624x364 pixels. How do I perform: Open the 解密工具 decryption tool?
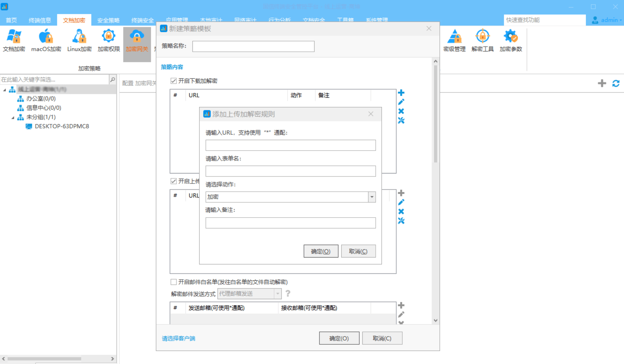(x=482, y=41)
